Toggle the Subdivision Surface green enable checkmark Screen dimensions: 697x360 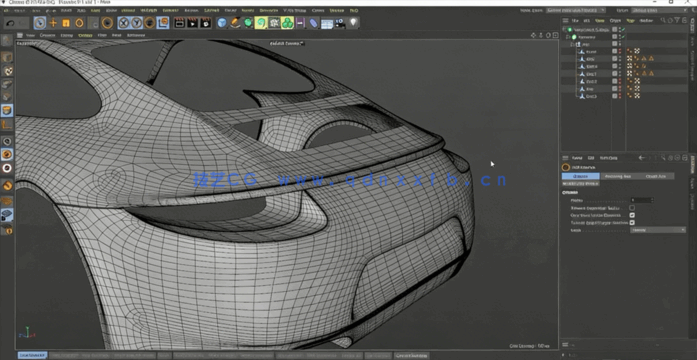pyautogui.click(x=623, y=30)
